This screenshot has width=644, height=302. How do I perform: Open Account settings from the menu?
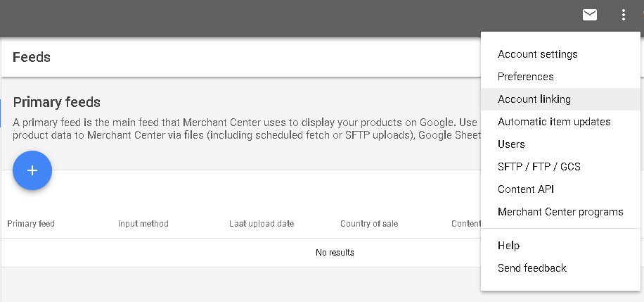coord(560,54)
